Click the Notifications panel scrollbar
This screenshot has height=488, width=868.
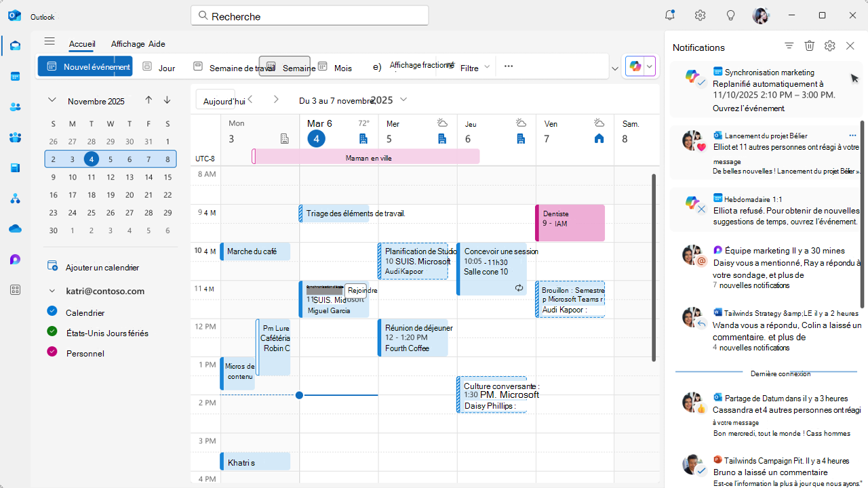pyautogui.click(x=863, y=213)
